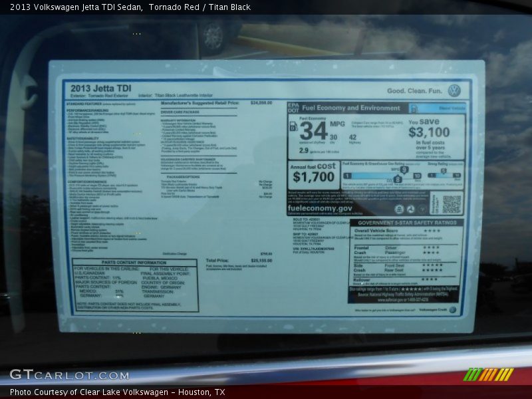Screen dimensions: 532x399
Task: Click the 'Front Seat' side crash stars
Action: coord(432,265)
